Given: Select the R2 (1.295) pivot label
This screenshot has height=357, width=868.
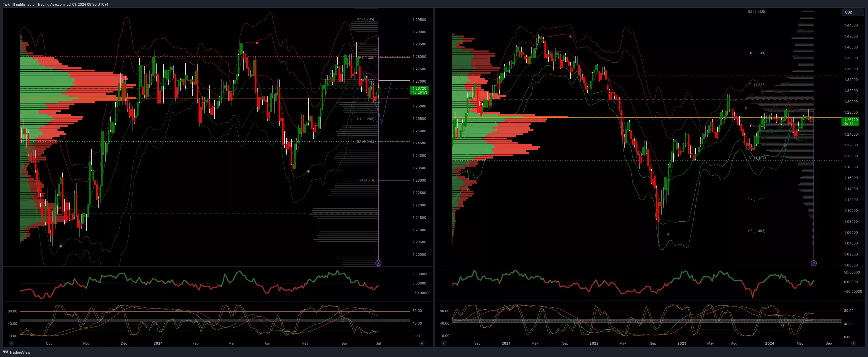Looking at the screenshot, I should 365,19.
